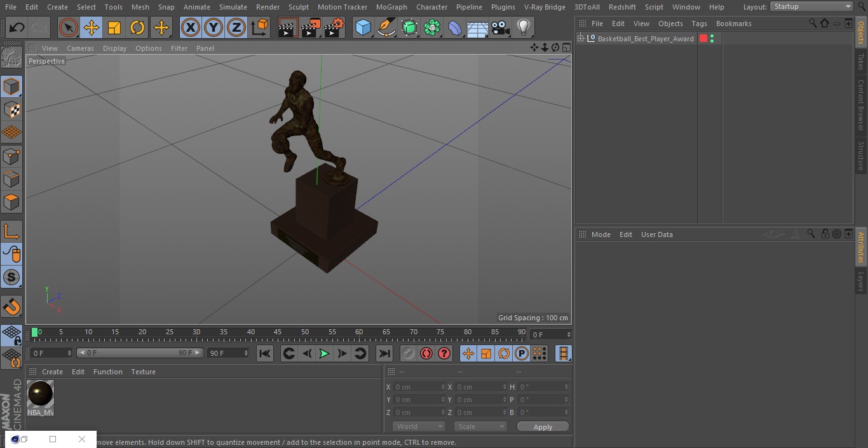Click the current frame field showing 0 F
Image resolution: width=868 pixels, height=448 pixels.
click(x=550, y=334)
